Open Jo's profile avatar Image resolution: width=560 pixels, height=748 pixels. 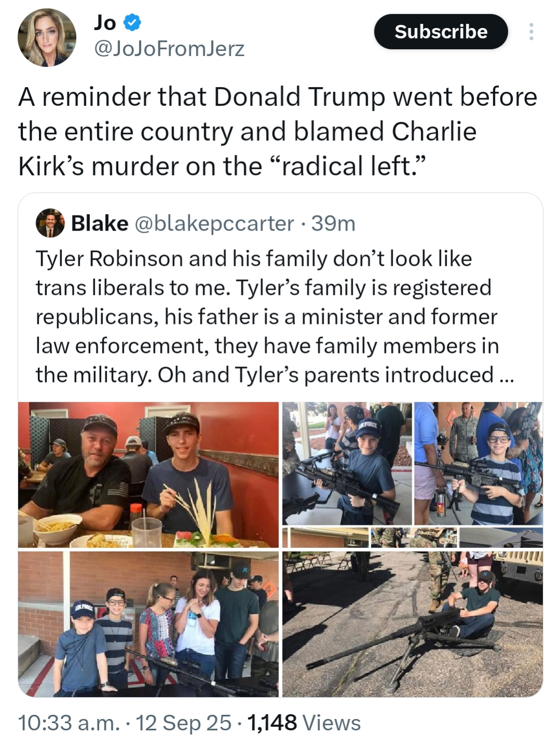coord(47,37)
